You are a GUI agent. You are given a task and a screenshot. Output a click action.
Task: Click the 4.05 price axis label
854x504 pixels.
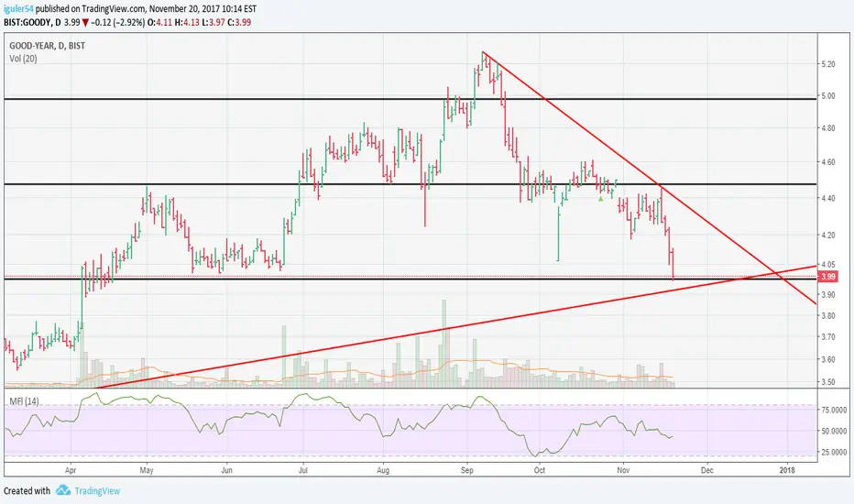click(x=827, y=265)
